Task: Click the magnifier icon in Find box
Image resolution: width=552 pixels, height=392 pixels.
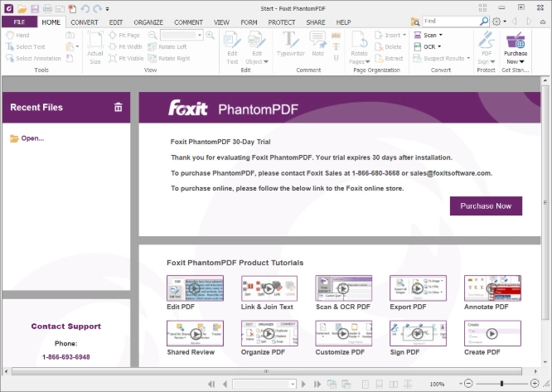Action: pyautogui.click(x=484, y=22)
